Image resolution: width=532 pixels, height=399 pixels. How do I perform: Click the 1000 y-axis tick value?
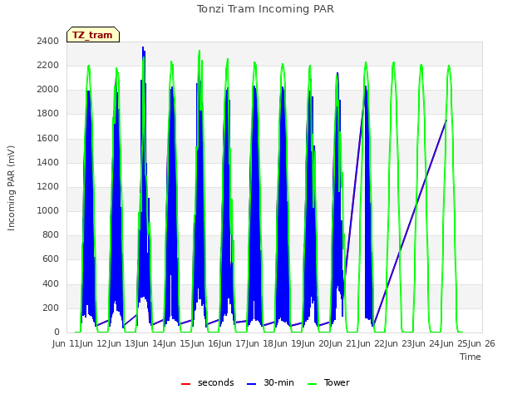[48, 210]
